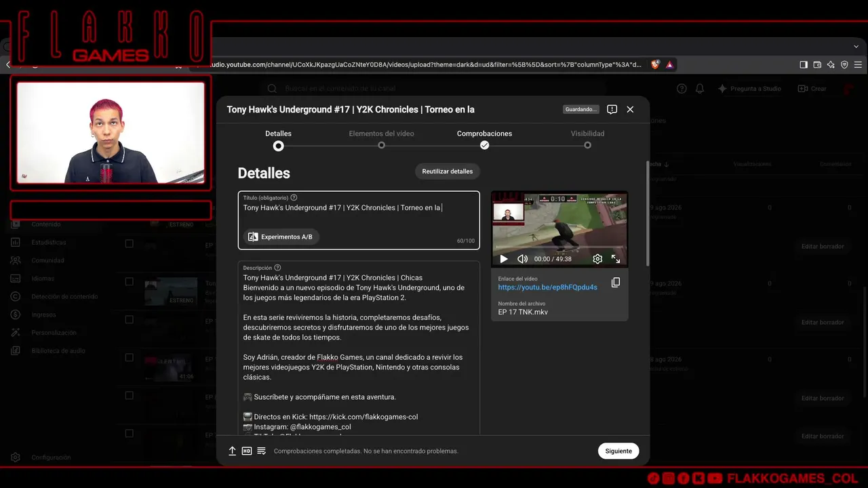The height and width of the screenshot is (488, 868).
Task: Click the Brave Rewards triangle icon
Action: click(669, 64)
